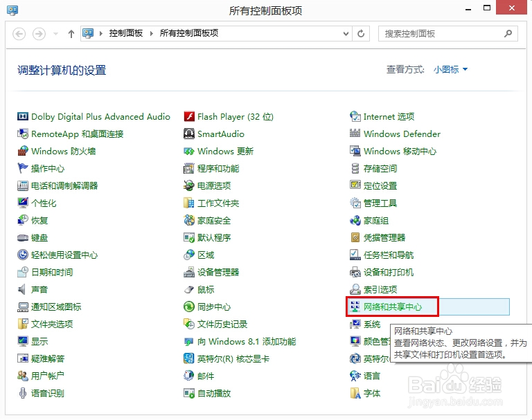This screenshot has width=532, height=420.
Task: Open the 语音识别 link
Action: coord(48,393)
